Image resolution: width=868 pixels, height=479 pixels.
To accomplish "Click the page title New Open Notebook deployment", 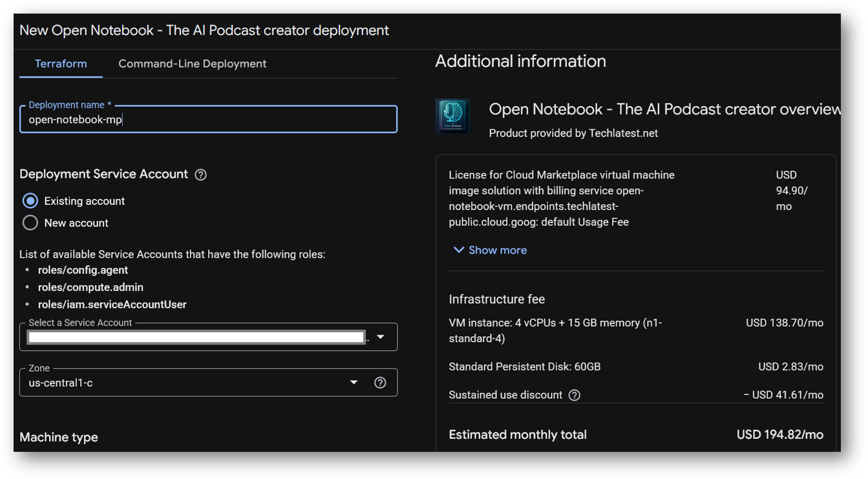I will pos(204,30).
